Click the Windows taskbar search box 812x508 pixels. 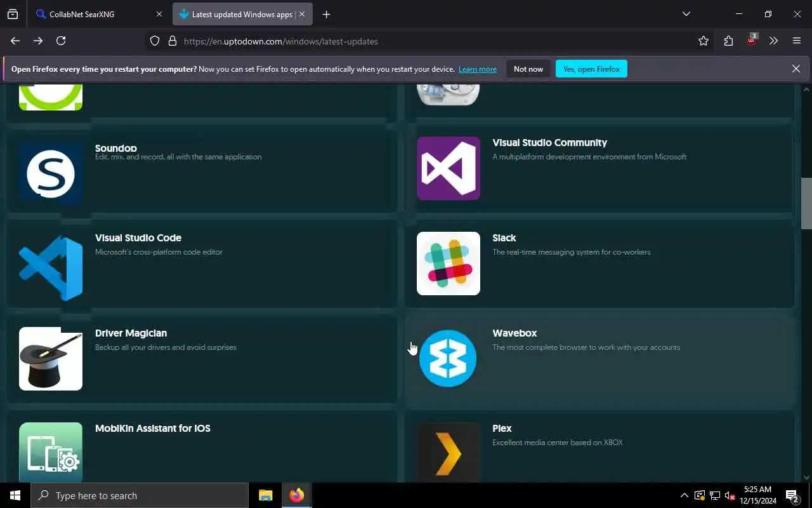point(140,495)
